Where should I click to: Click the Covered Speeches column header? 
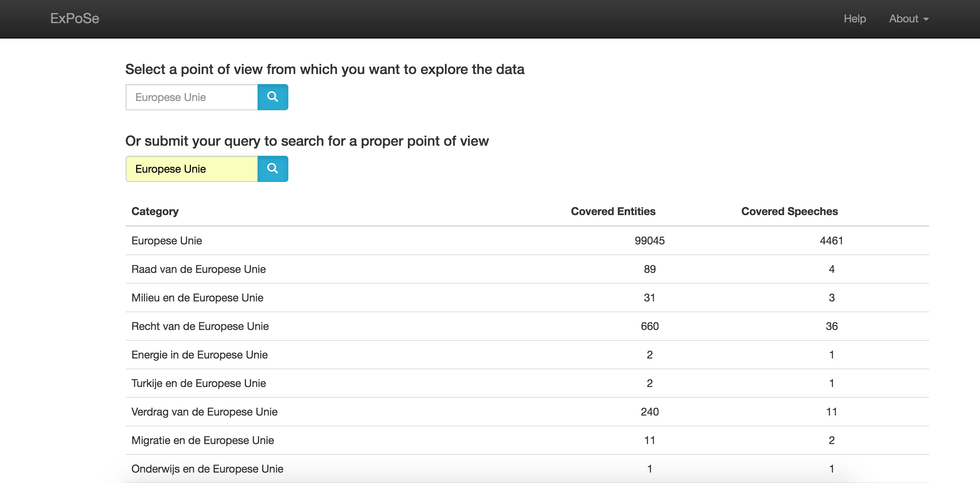[x=789, y=211]
